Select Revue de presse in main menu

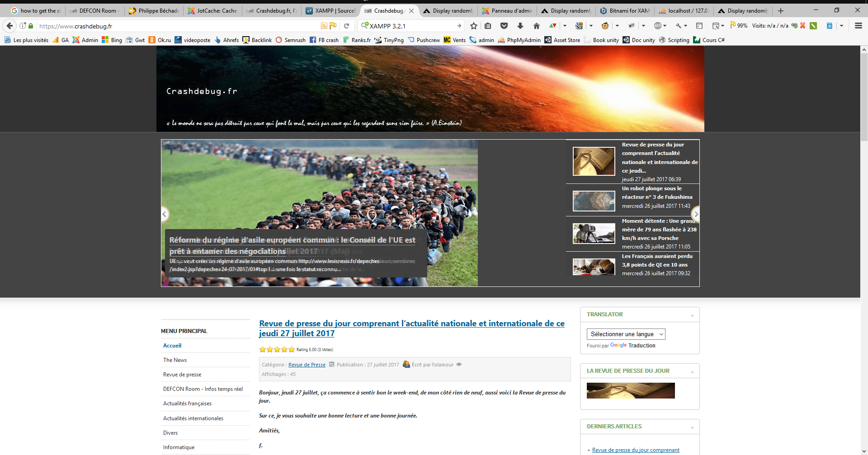(182, 375)
